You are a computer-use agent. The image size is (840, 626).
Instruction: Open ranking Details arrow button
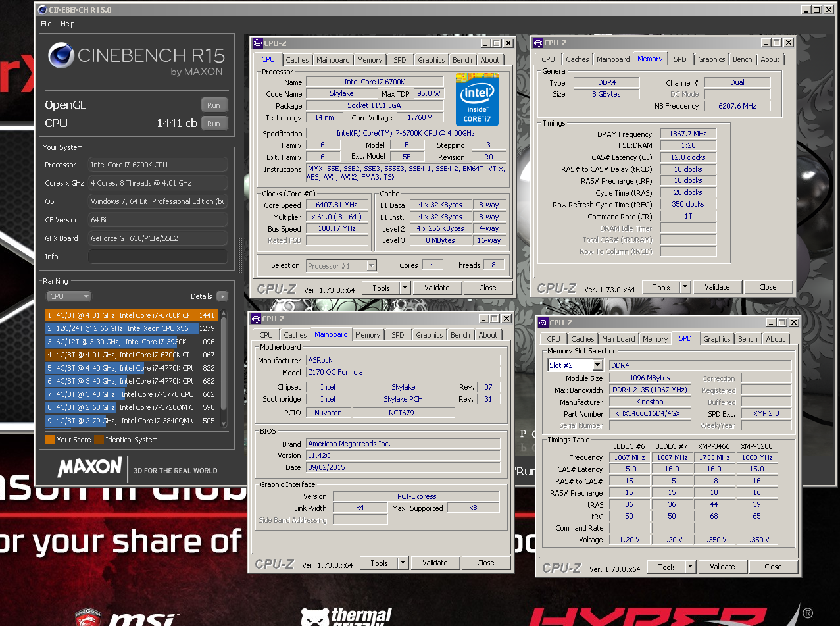coord(222,296)
